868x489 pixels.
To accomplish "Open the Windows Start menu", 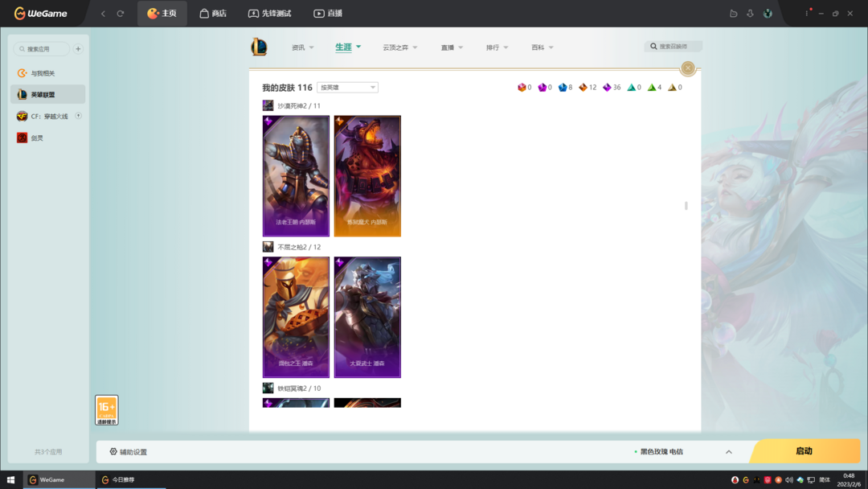I will click(x=10, y=479).
